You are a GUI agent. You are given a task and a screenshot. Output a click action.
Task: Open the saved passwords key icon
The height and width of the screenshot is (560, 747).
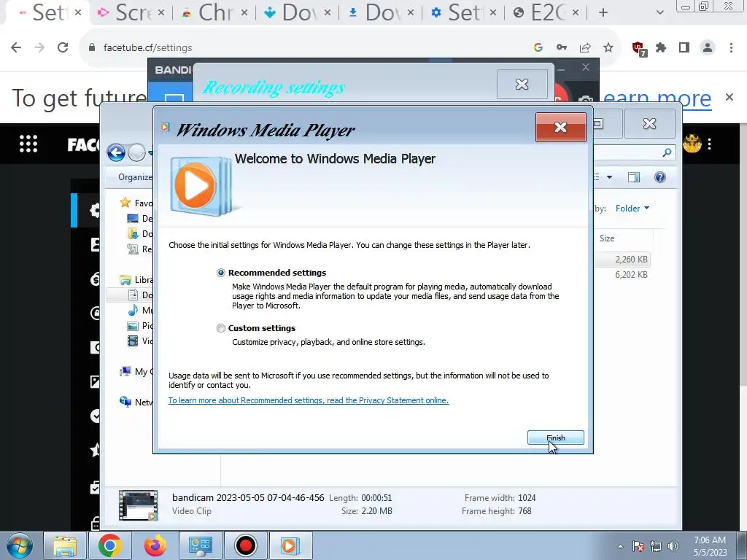pos(562,47)
